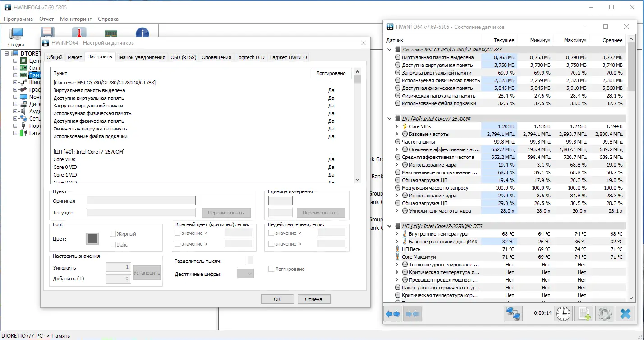This screenshot has height=340, width=644.
Task: Enable the Жирный bold checkbox
Action: pos(113,234)
